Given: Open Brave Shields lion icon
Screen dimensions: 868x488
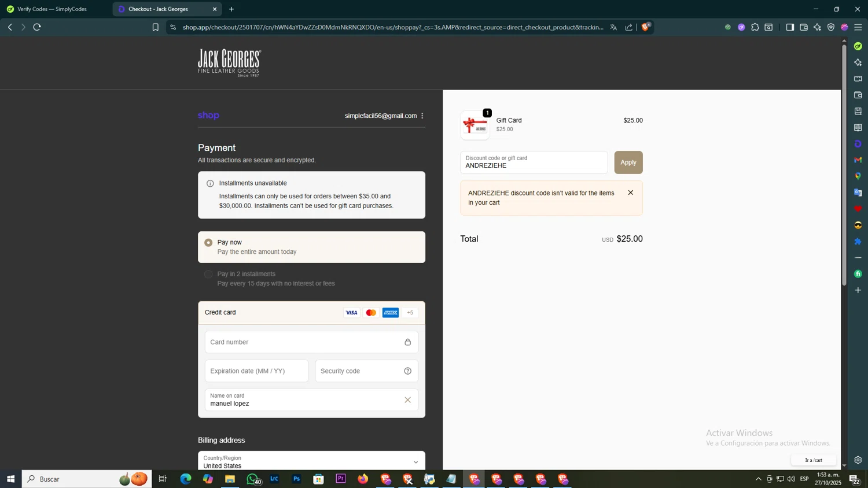Looking at the screenshot, I should [646, 27].
